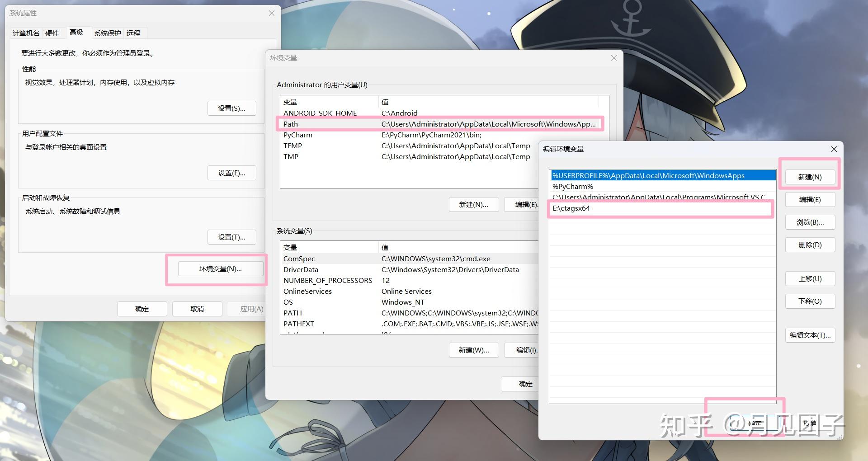Click 浏览(B) in 编辑环境变量 dialog
The height and width of the screenshot is (461, 868).
pos(809,222)
